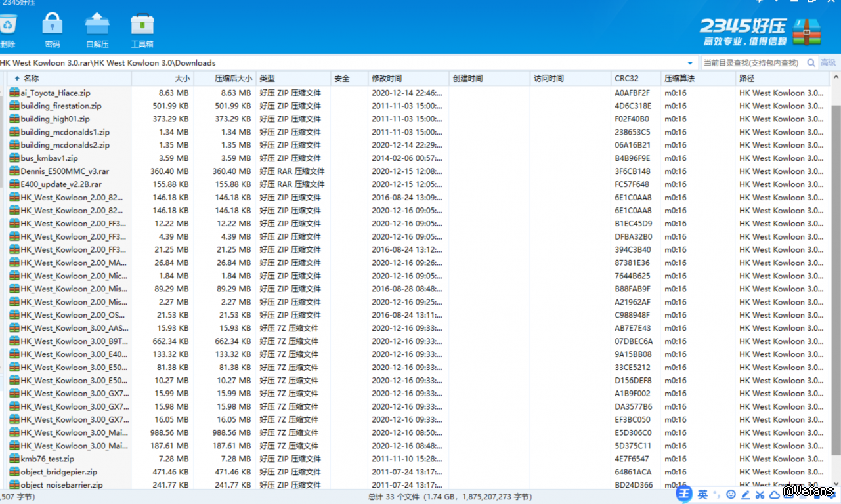This screenshot has width=841, height=504.
Task: Select the Dennis_E500MMC_v3.rar file
Action: (x=64, y=171)
